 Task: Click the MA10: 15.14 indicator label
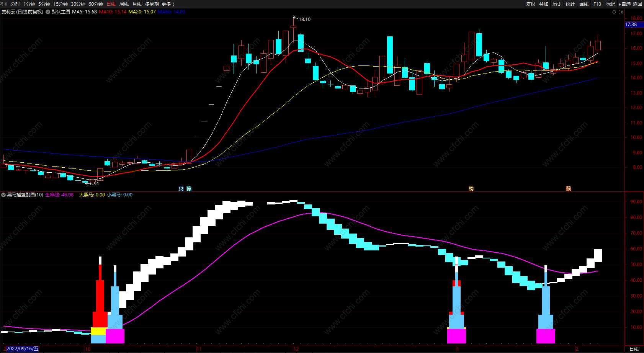[x=113, y=12]
